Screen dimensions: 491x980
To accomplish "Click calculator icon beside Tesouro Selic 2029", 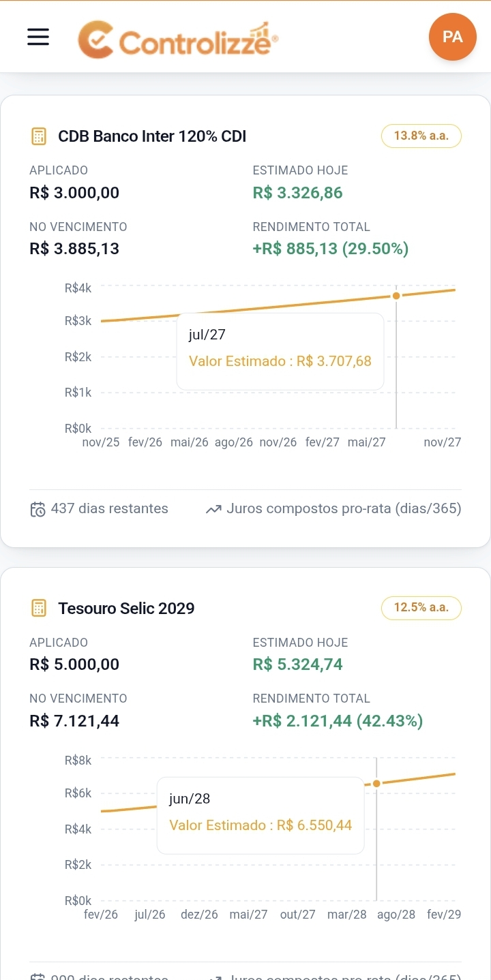I will [x=39, y=608].
